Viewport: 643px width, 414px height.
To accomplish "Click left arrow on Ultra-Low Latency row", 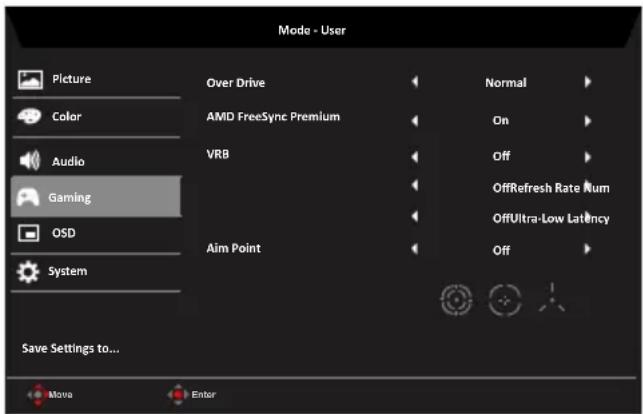I will pyautogui.click(x=415, y=216).
